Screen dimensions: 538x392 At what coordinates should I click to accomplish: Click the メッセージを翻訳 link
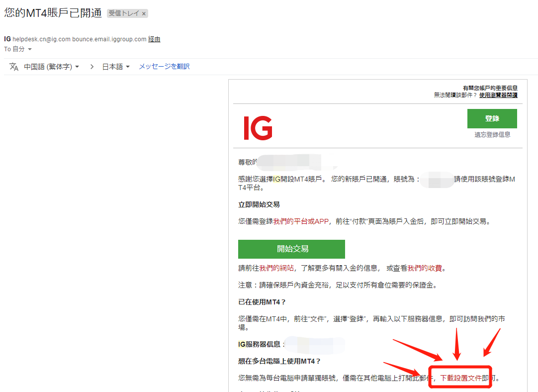(x=165, y=66)
